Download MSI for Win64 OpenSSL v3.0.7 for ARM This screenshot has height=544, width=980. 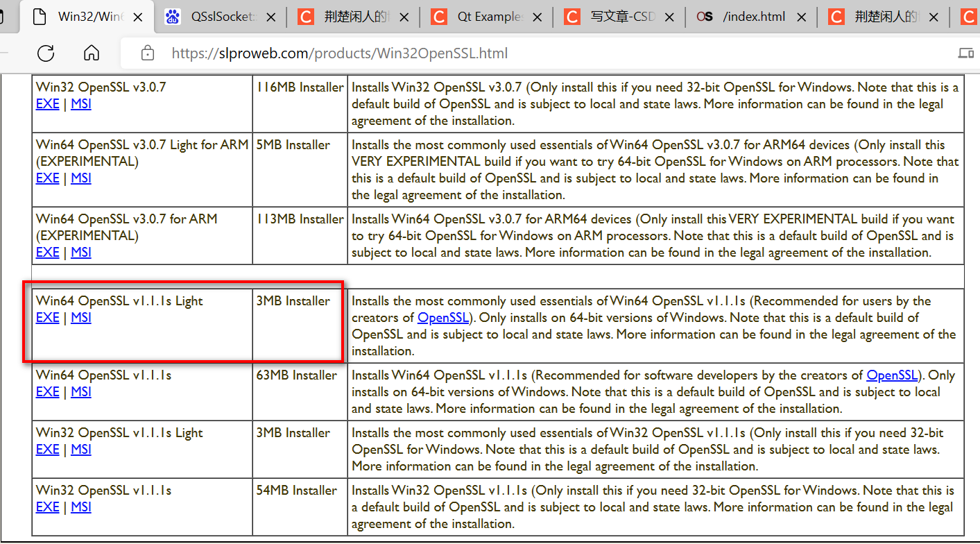click(x=81, y=253)
